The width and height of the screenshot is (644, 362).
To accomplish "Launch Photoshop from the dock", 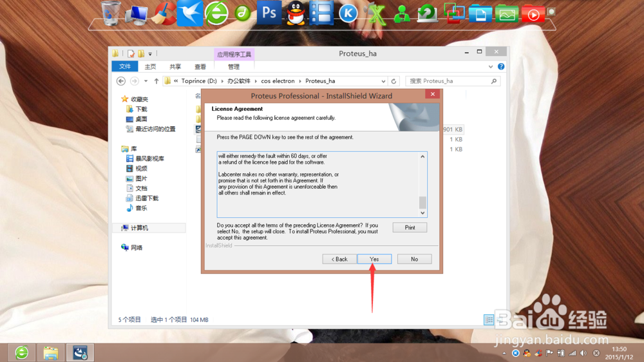I will click(x=269, y=12).
